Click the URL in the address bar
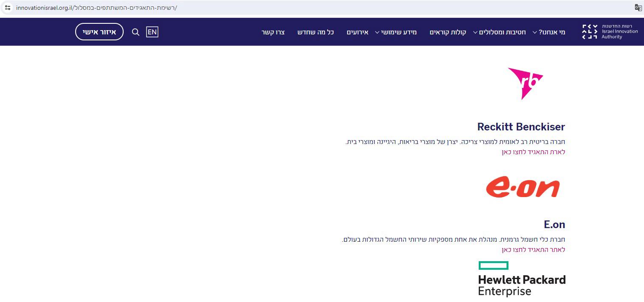The width and height of the screenshot is (644, 302). click(x=96, y=8)
